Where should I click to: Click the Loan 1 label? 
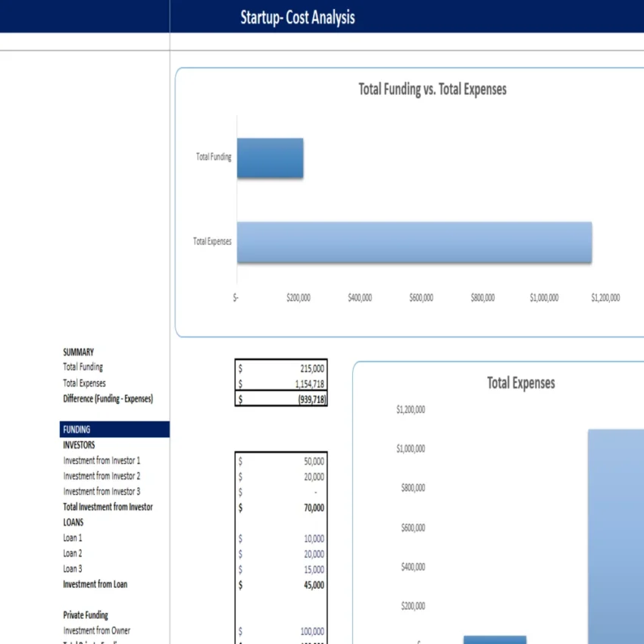[x=72, y=537]
